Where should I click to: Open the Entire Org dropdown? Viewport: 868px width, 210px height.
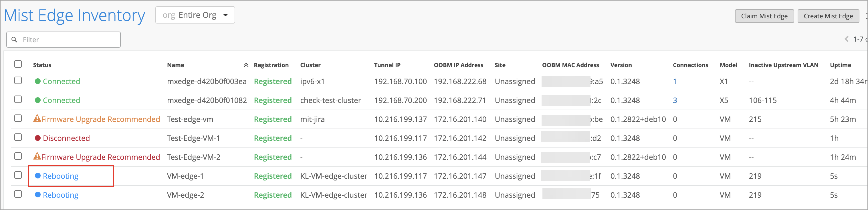195,15
